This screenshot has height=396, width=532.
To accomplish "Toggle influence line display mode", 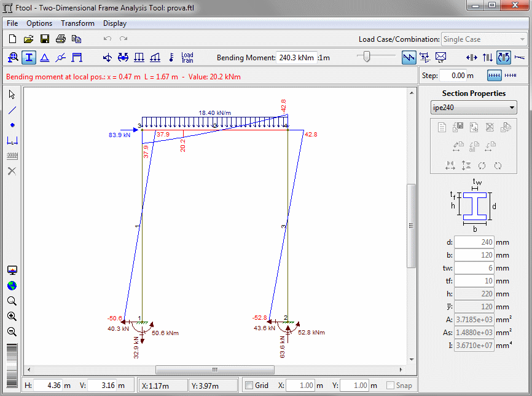I will [424, 57].
